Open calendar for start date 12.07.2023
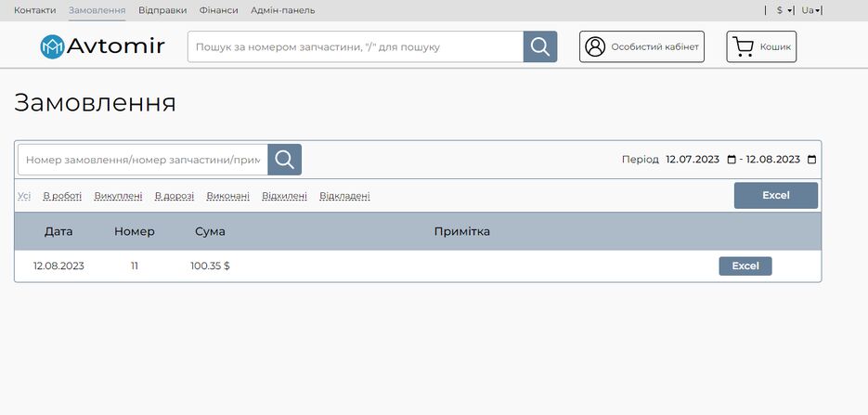The width and height of the screenshot is (868, 415). (x=732, y=160)
